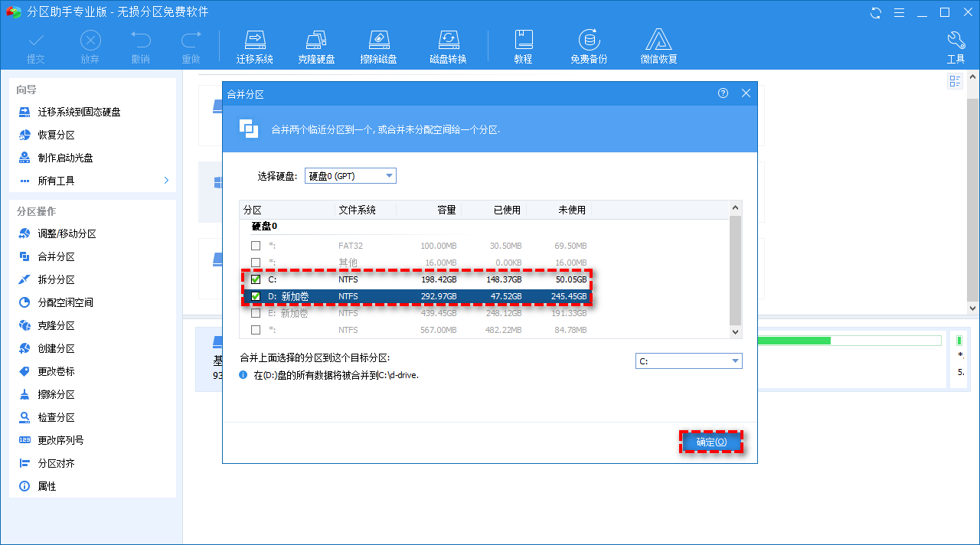Image resolution: width=980 pixels, height=545 pixels.
Task: Open the target partition dropdown showing C:
Action: pyautogui.click(x=688, y=361)
